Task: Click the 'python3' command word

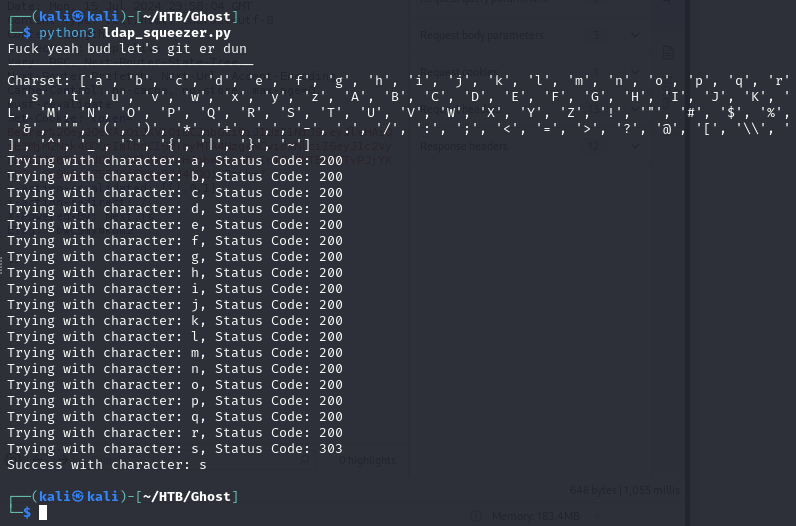Action: click(x=67, y=33)
